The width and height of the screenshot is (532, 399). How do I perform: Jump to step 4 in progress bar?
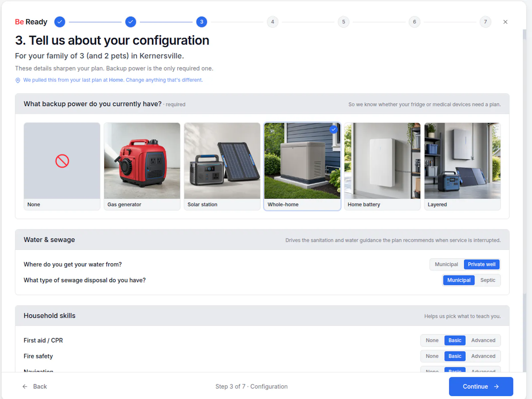click(273, 22)
